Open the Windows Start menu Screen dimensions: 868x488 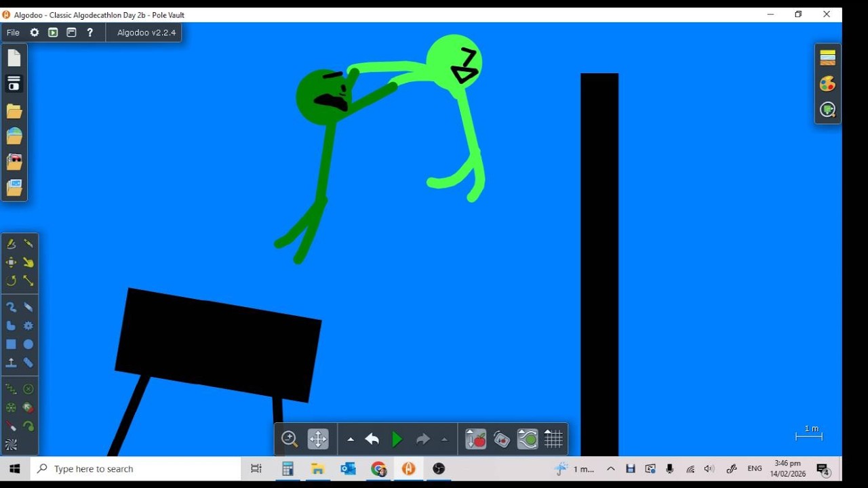pos(15,469)
